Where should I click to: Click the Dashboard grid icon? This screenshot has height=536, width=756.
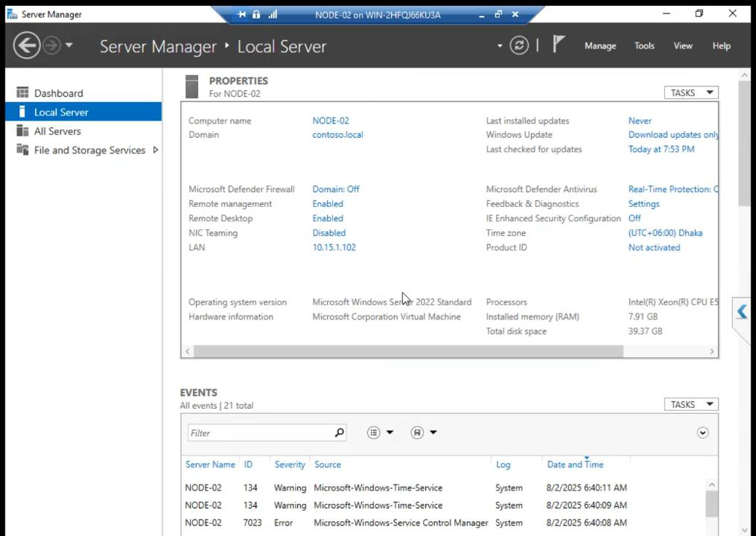22,92
